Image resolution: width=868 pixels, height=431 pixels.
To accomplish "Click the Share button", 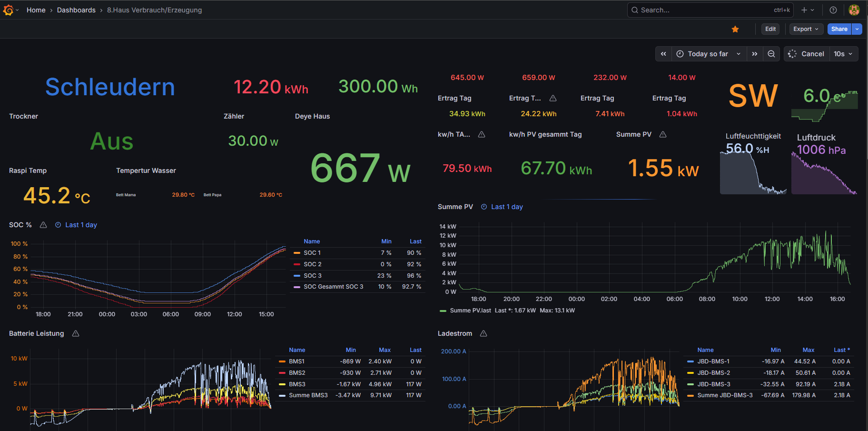I will pos(839,29).
